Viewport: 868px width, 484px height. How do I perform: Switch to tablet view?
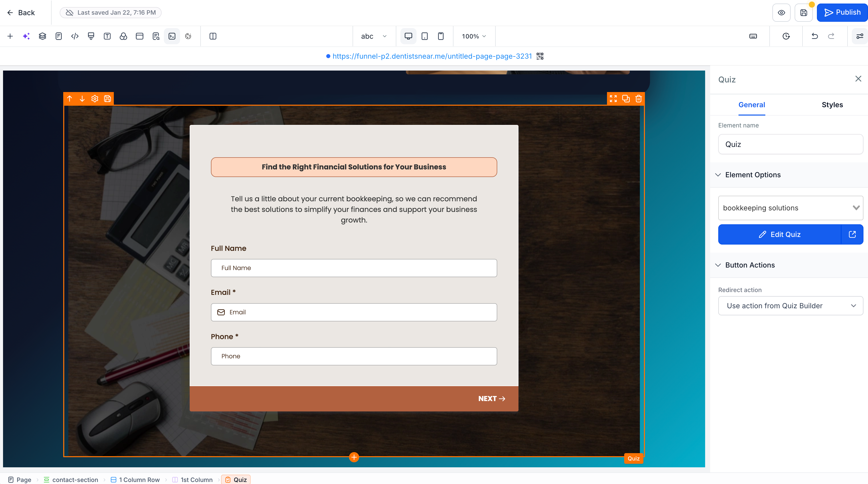[x=425, y=36]
